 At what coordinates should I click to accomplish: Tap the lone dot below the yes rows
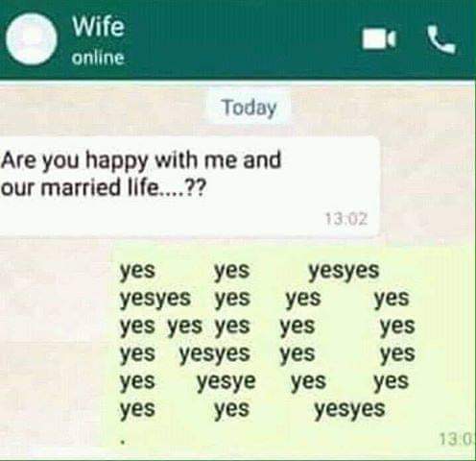pyautogui.click(x=123, y=442)
